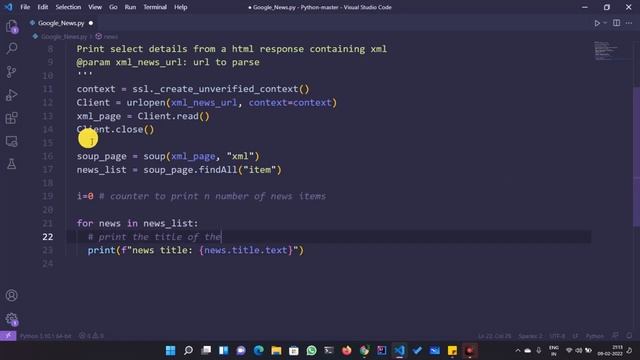Image resolution: width=640 pixels, height=360 pixels.
Task: Click Google_News.py in the breadcrumb
Action: (x=64, y=37)
